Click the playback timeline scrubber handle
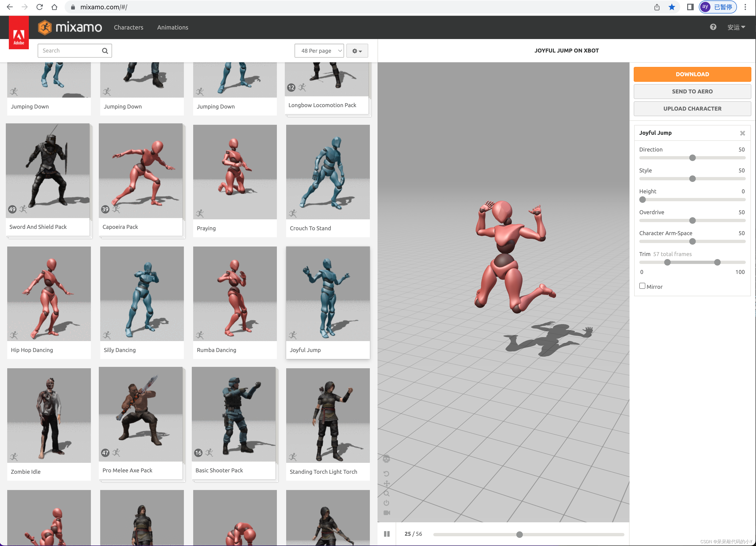The height and width of the screenshot is (546, 756). 519,535
